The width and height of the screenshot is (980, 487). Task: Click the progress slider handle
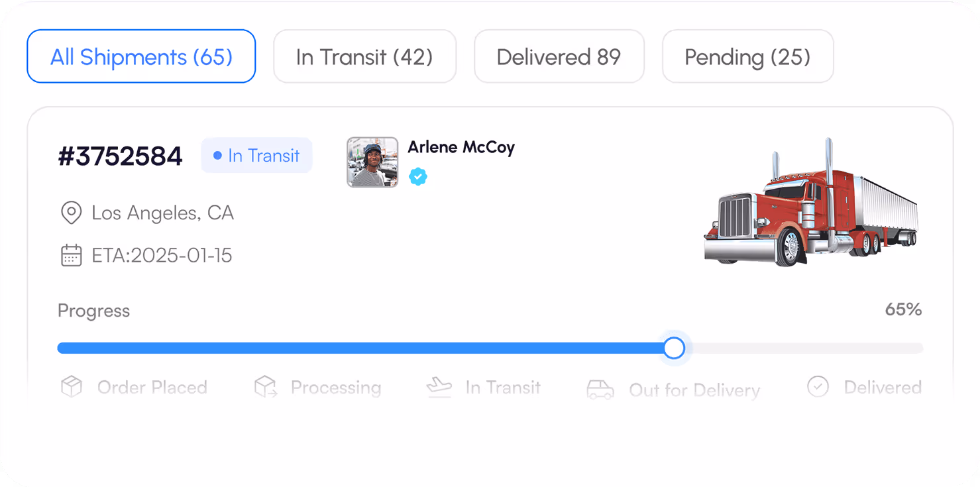[674, 348]
